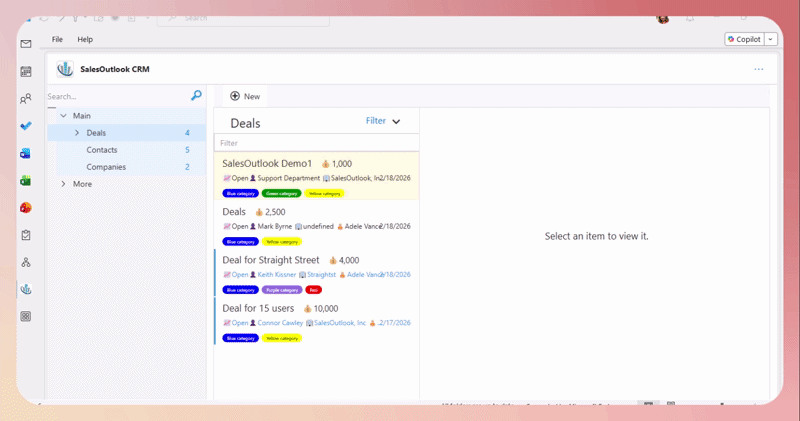Open the SalesOutlook Demo1 deal
This screenshot has width=800, height=421.
click(x=316, y=177)
